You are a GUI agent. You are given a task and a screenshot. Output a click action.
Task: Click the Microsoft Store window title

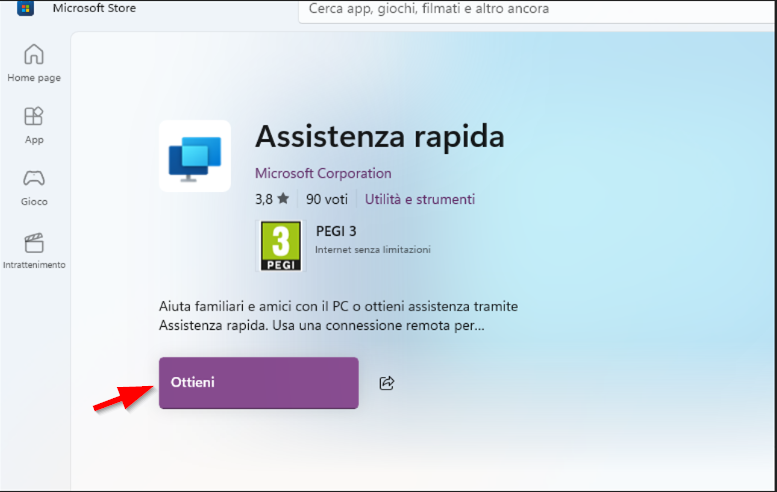94,8
